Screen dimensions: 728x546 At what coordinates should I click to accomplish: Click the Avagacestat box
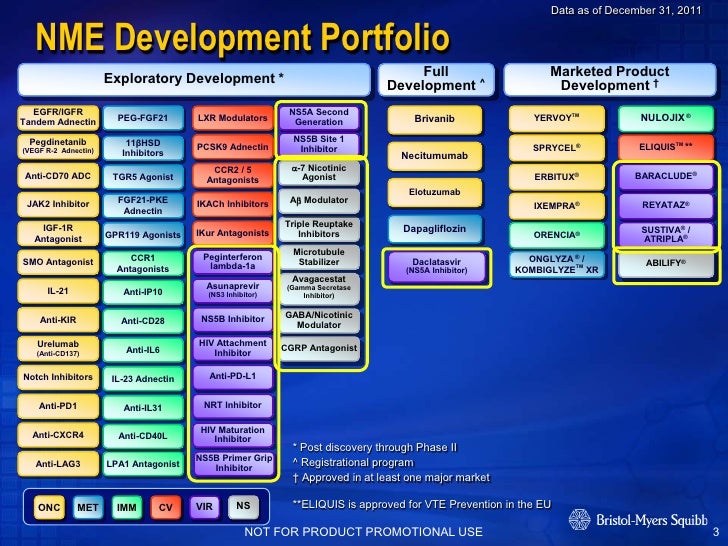click(x=319, y=287)
